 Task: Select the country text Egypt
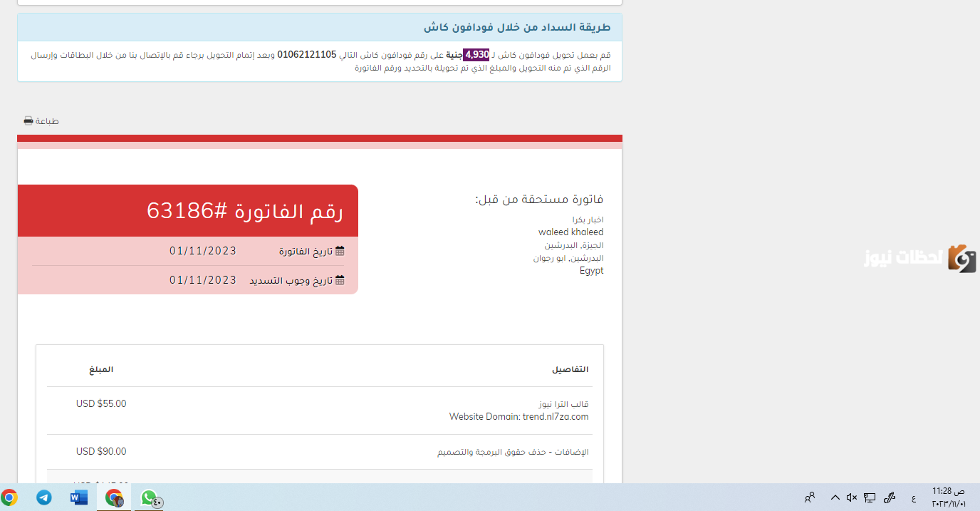(592, 271)
